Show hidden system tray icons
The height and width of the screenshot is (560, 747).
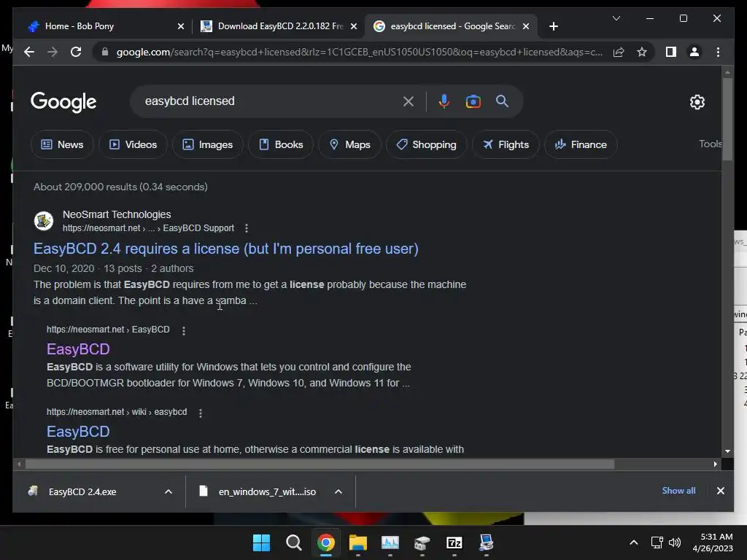point(634,542)
